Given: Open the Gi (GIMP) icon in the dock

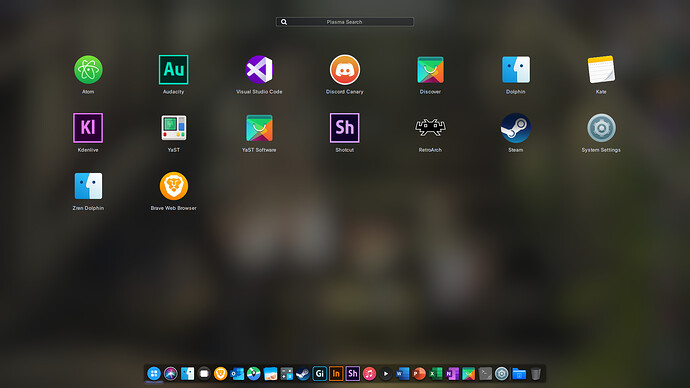Looking at the screenshot, I should pos(319,374).
